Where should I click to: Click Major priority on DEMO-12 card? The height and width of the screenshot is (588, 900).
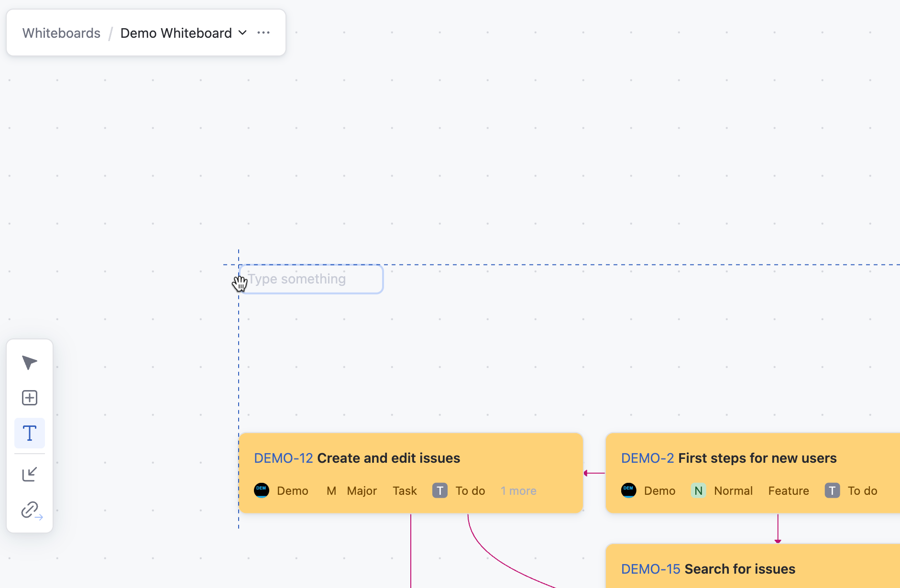point(362,491)
